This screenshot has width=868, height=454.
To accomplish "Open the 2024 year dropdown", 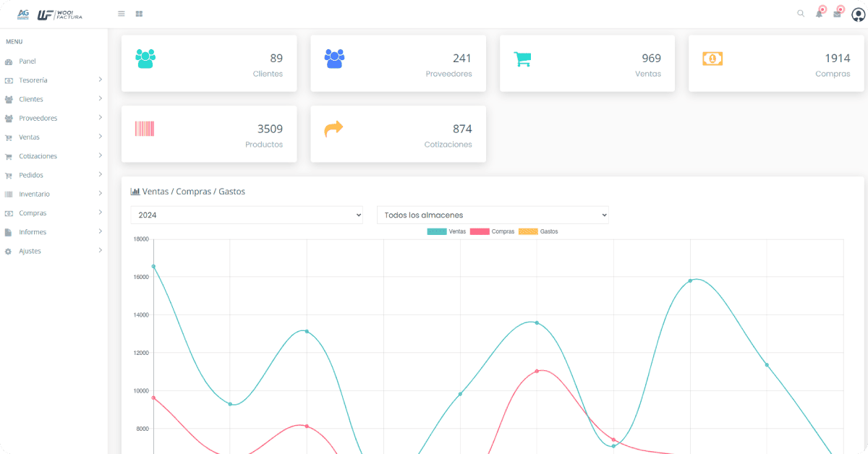I will click(x=246, y=215).
